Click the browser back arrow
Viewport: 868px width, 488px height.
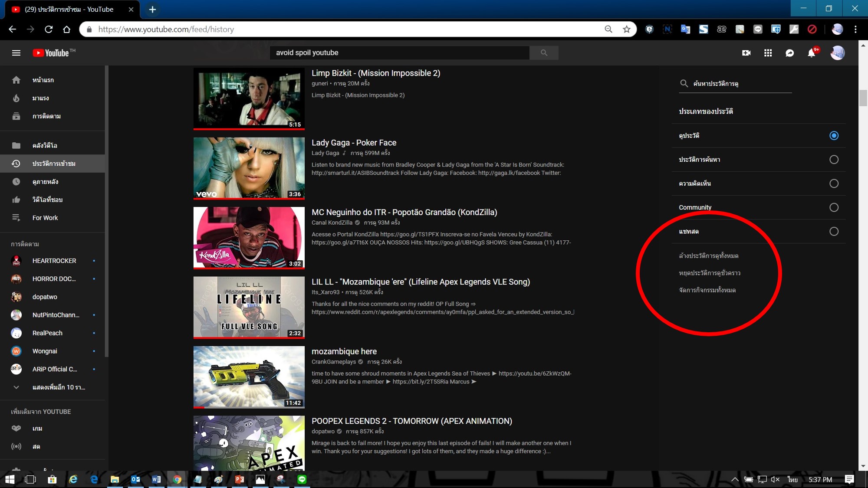(x=12, y=29)
